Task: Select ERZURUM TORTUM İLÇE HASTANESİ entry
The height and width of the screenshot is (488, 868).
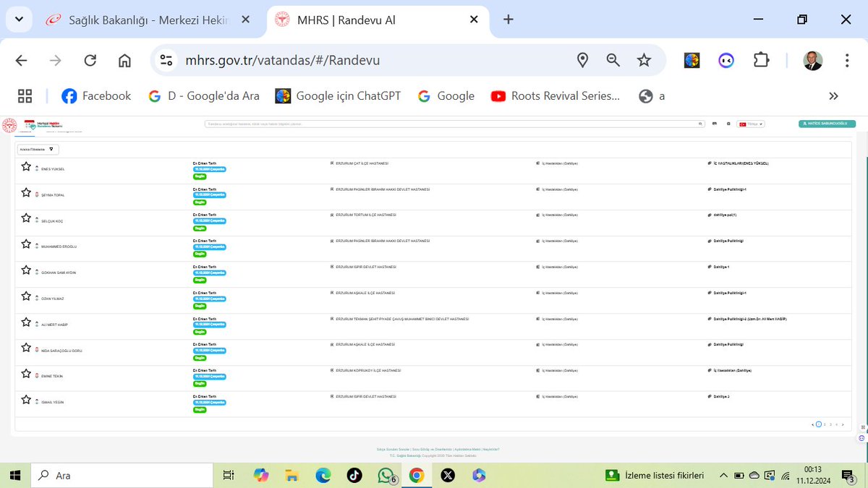Action: (366, 215)
